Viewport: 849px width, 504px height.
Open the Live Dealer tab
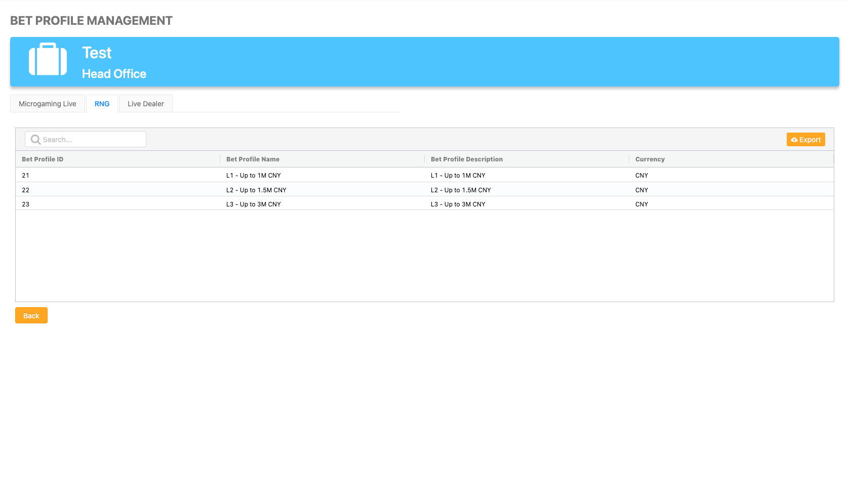146,104
